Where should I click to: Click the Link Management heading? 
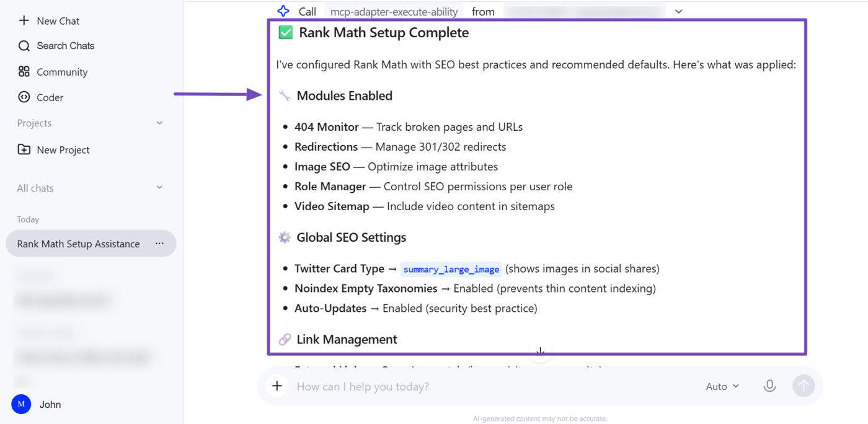pos(347,339)
